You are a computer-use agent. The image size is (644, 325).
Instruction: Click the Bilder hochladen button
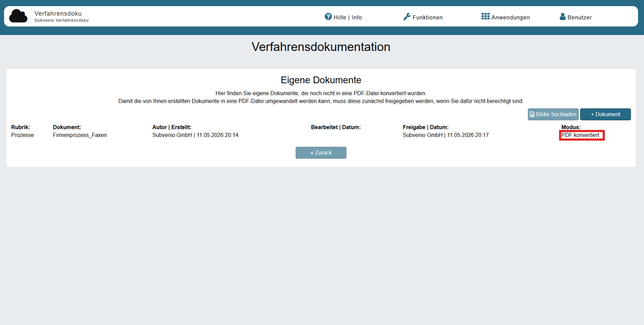[553, 114]
